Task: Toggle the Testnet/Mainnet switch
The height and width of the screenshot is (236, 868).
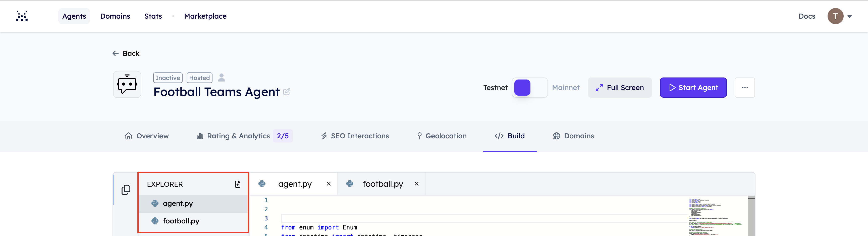Action: pyautogui.click(x=530, y=88)
